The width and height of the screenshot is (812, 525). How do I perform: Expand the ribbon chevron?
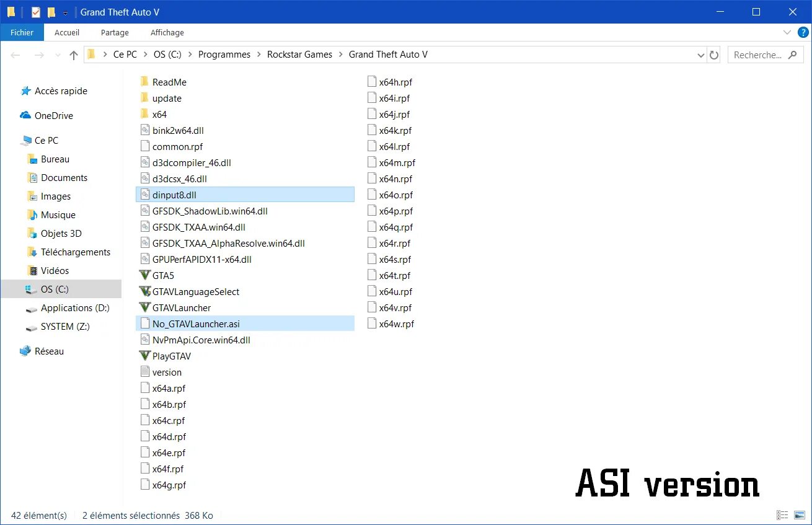click(787, 32)
